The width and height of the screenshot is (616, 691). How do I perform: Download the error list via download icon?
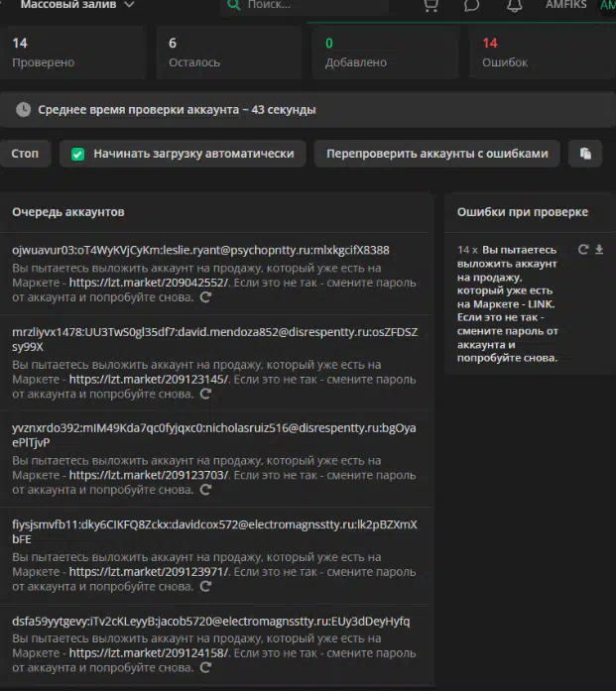598,250
